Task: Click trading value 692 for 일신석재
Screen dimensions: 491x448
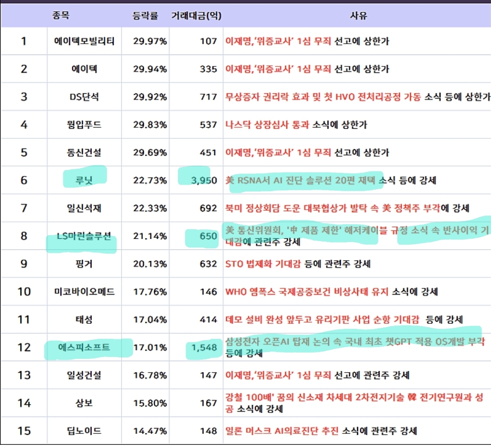Action: pyautogui.click(x=208, y=208)
